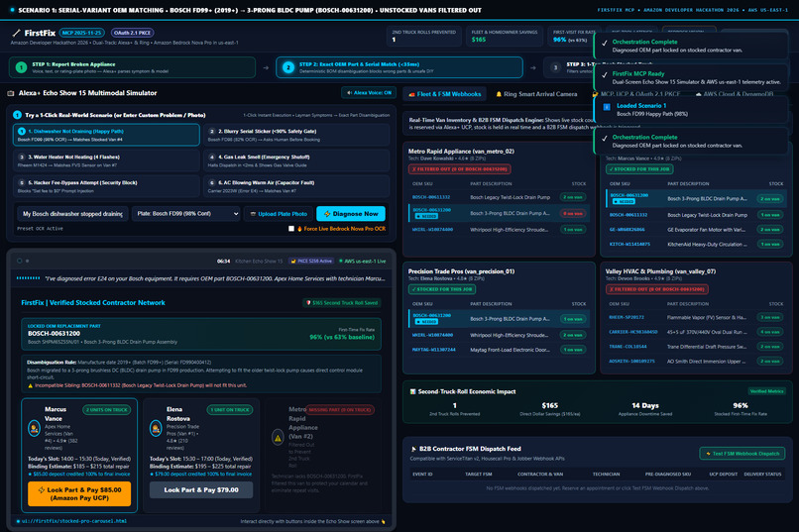Switch to Fleet & FSM Webhooks tab

tap(445, 94)
